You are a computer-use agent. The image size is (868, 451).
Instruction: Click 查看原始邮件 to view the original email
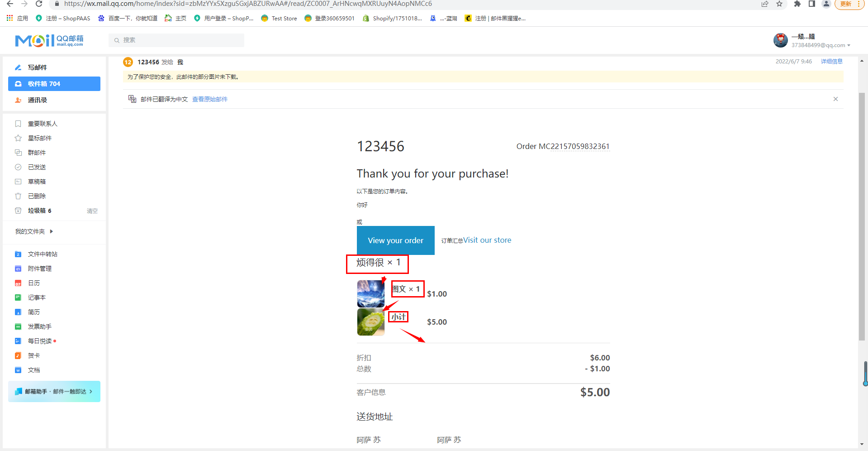210,99
